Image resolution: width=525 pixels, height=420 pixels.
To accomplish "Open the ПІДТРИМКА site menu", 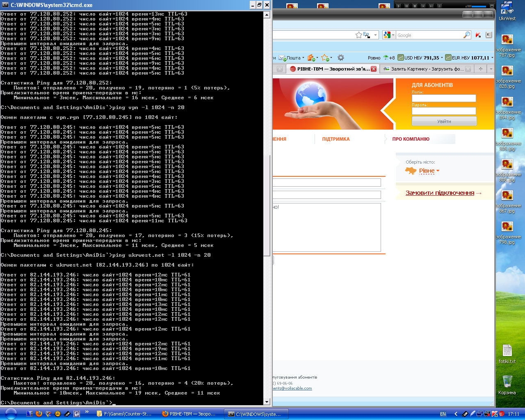I will click(x=336, y=139).
